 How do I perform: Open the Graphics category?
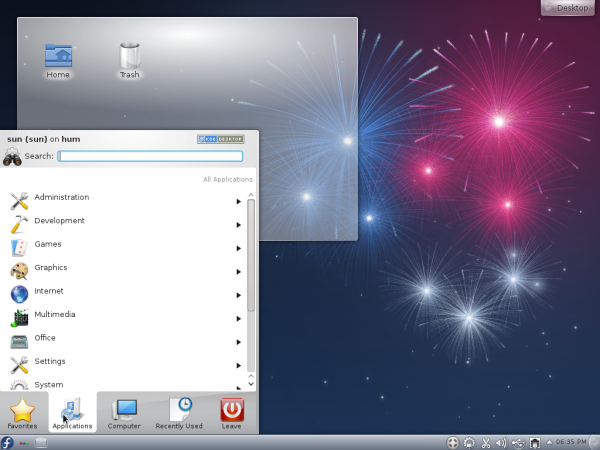pyautogui.click(x=50, y=268)
